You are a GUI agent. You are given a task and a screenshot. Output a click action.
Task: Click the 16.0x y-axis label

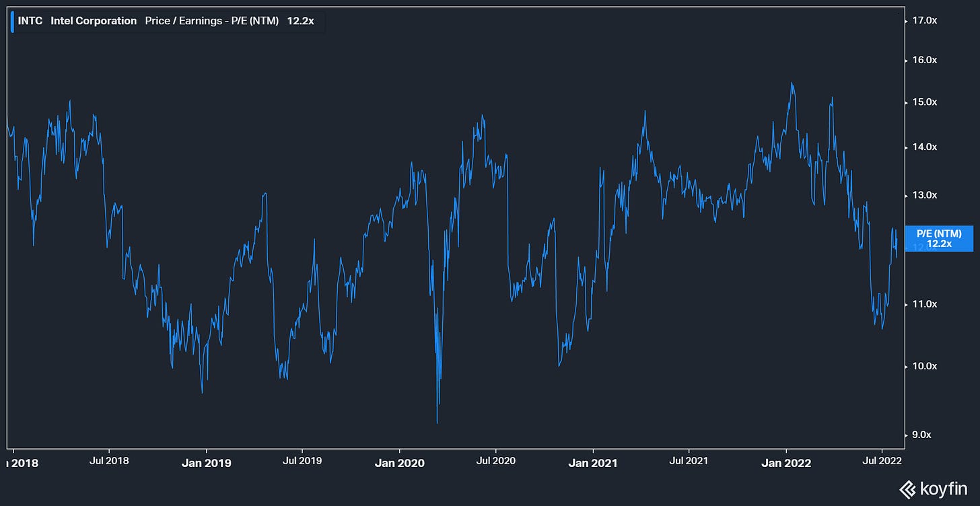(x=924, y=60)
